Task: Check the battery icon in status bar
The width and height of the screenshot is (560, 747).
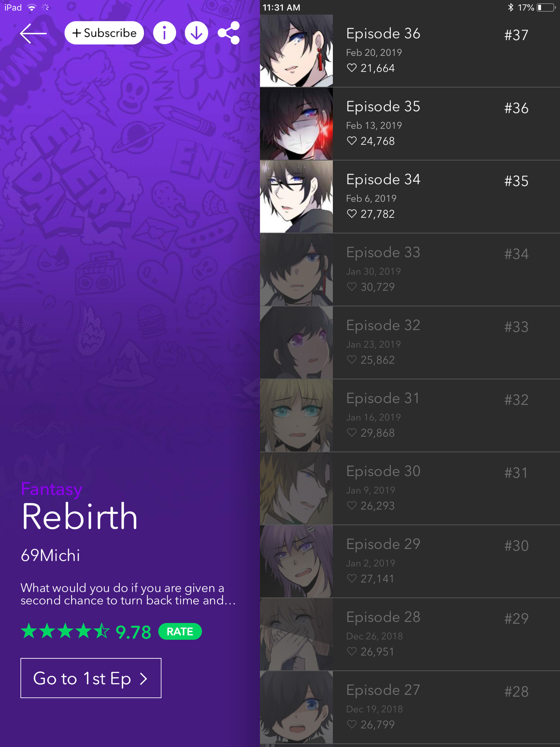Action: (546, 7)
